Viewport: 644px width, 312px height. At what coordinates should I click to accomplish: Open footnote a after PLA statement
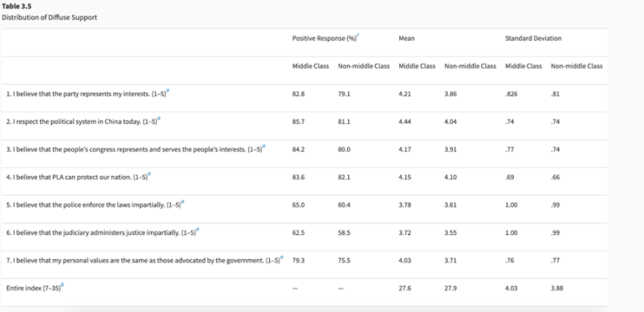149,174
